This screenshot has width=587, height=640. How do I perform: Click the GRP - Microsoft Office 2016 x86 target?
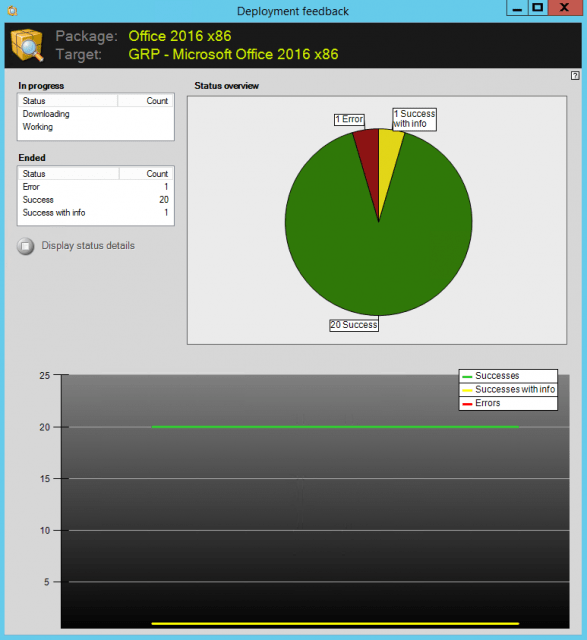[x=233, y=54]
